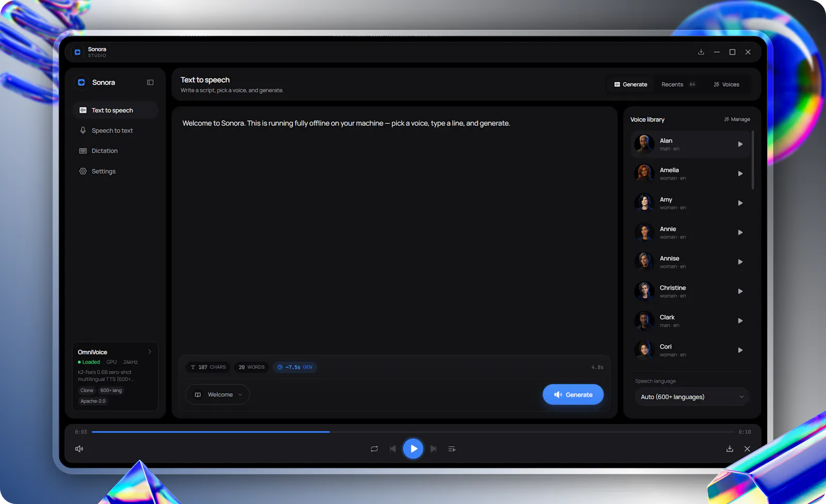Click the 4.8s duration label
The image size is (826, 504).
pos(597,367)
